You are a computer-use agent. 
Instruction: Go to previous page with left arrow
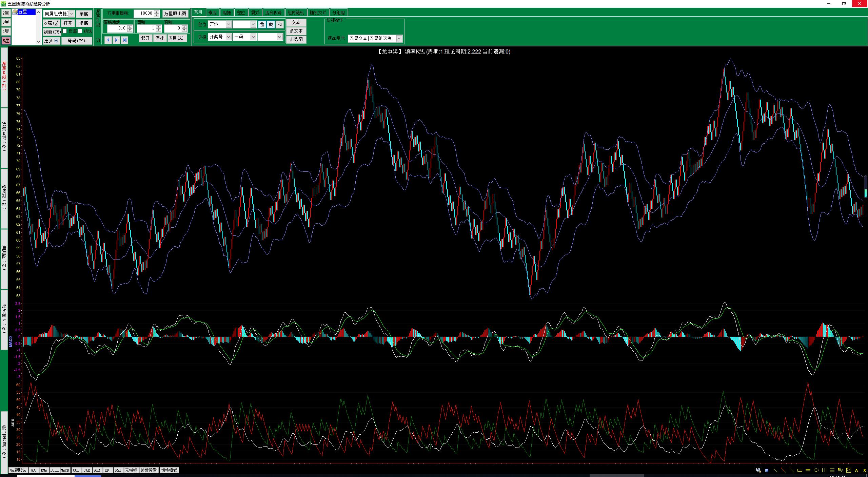tap(108, 40)
